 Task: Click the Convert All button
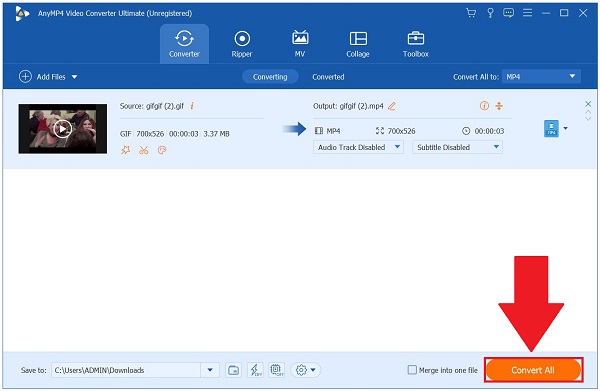(x=533, y=370)
